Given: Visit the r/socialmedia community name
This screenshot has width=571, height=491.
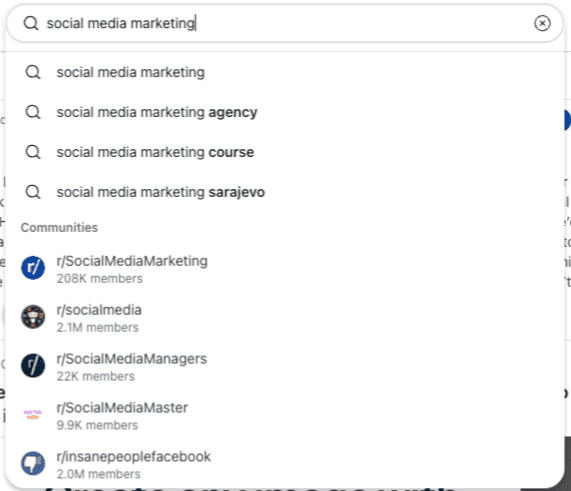Looking at the screenshot, I should (99, 310).
